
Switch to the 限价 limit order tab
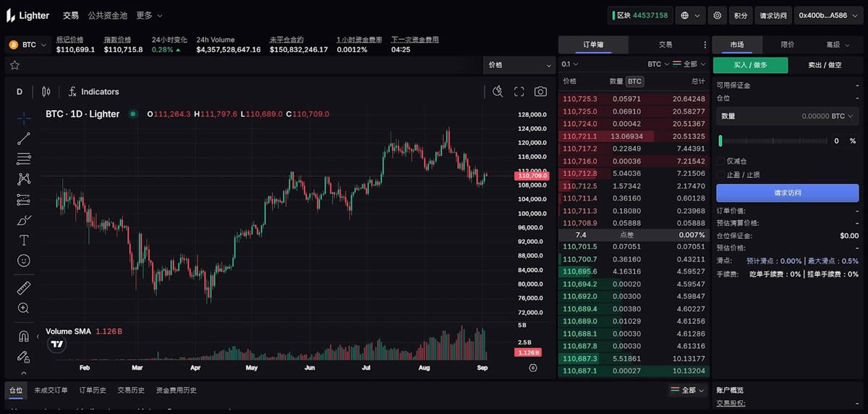tap(787, 45)
